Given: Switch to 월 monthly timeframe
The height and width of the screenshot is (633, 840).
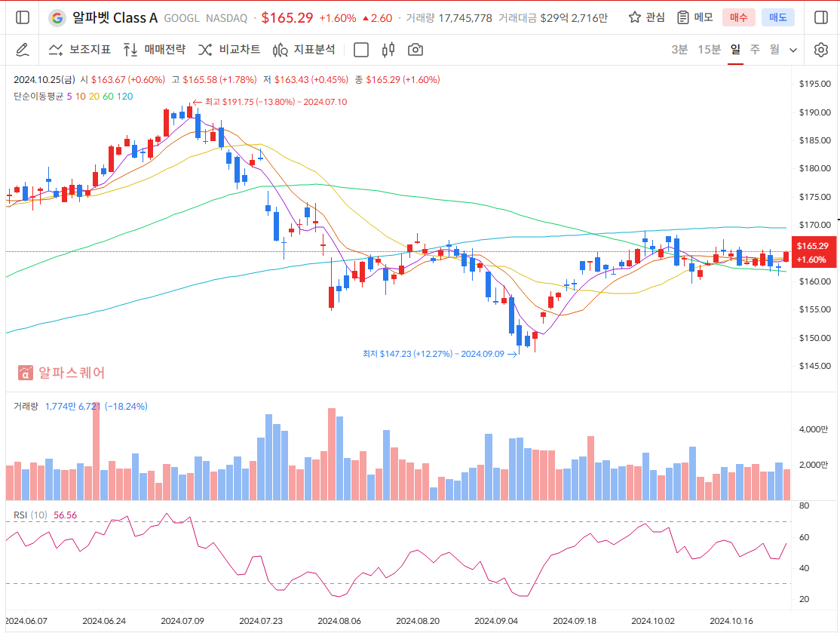Looking at the screenshot, I should point(774,50).
